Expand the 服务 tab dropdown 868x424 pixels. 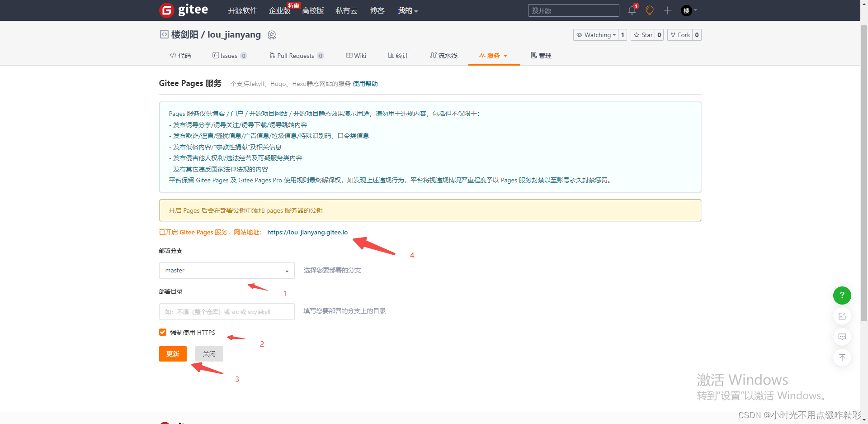coord(505,56)
